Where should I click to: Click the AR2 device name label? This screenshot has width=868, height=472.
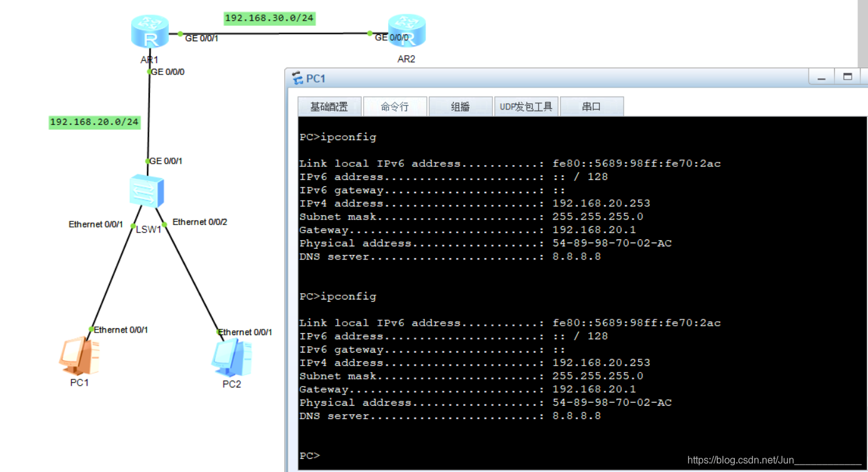[406, 59]
